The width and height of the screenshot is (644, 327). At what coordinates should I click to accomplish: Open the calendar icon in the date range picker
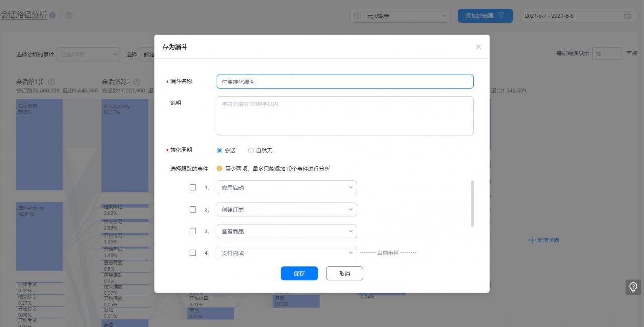click(628, 16)
